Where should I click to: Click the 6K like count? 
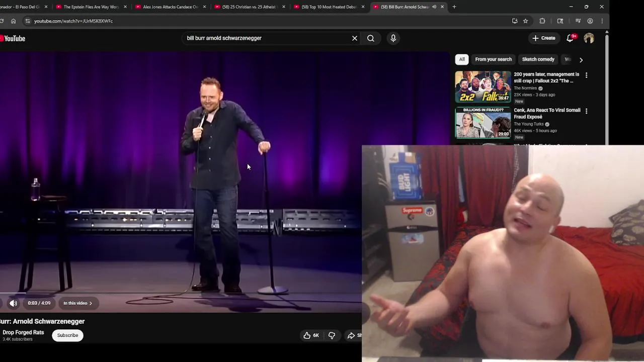(x=316, y=335)
